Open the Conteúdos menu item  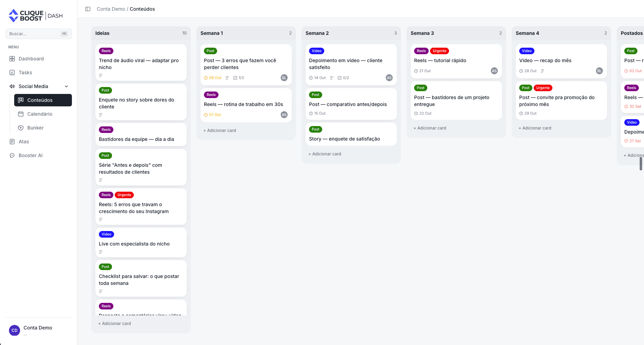coord(43,100)
